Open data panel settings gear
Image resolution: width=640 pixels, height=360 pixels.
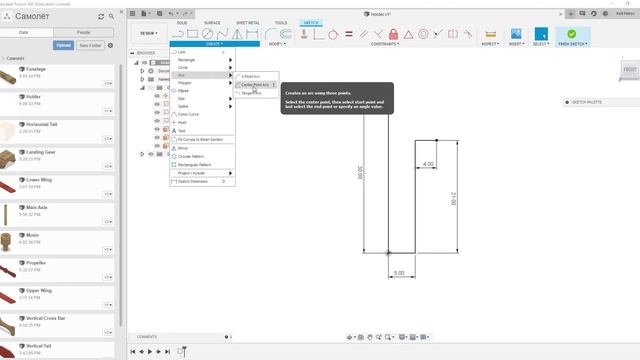click(110, 45)
